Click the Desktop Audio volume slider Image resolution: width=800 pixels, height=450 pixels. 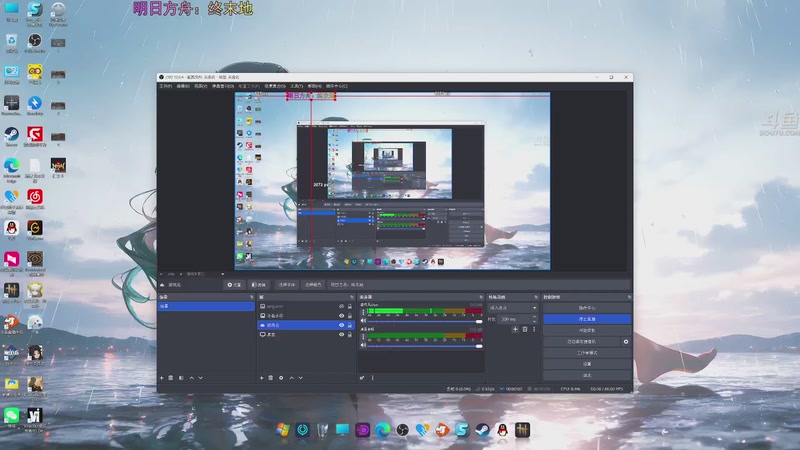(x=424, y=346)
